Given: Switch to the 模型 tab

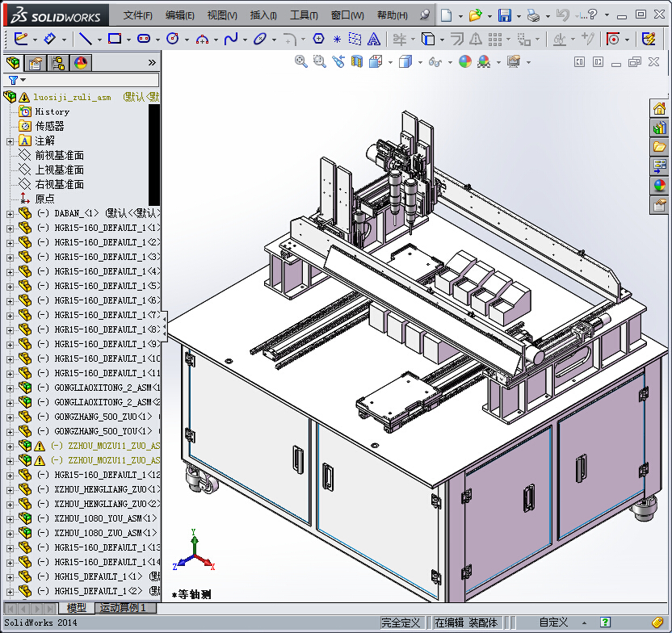Looking at the screenshot, I should (77, 608).
